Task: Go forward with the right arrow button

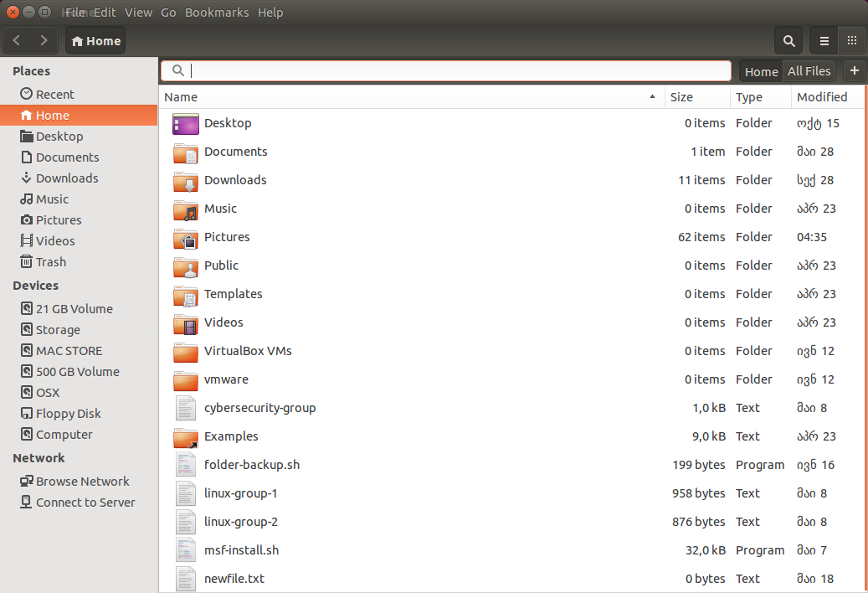Action: [x=44, y=40]
